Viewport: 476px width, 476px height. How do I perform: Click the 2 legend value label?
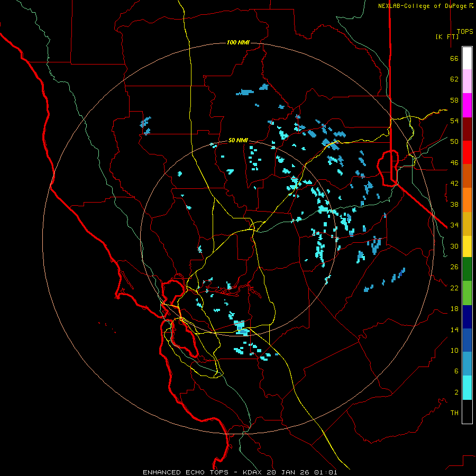(x=456, y=392)
